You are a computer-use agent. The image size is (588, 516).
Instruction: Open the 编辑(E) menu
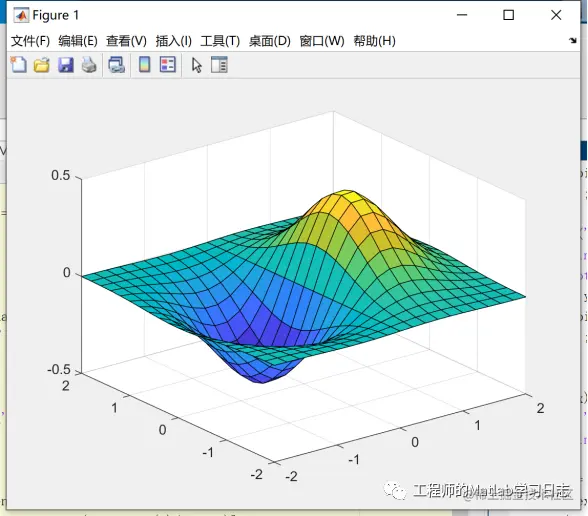[x=78, y=41]
